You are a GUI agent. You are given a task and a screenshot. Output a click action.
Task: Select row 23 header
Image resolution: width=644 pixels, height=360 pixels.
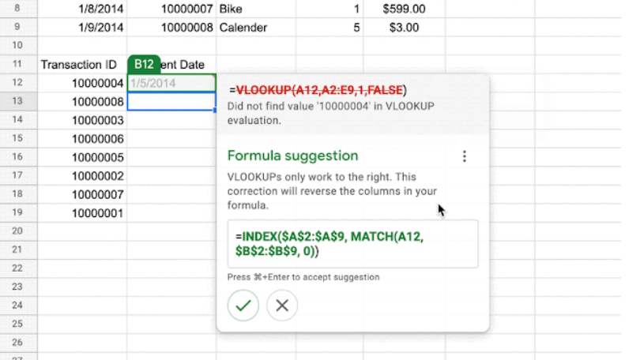click(18, 287)
